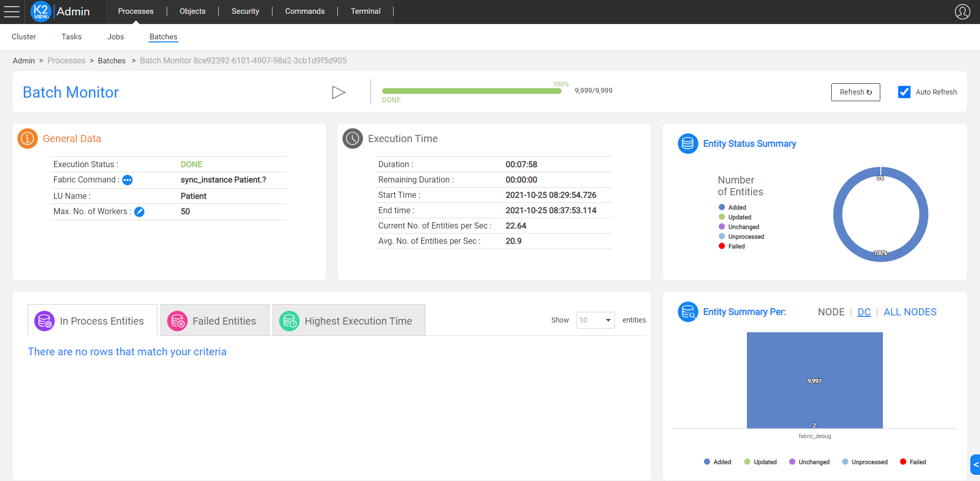Select the DC summary link

[863, 312]
